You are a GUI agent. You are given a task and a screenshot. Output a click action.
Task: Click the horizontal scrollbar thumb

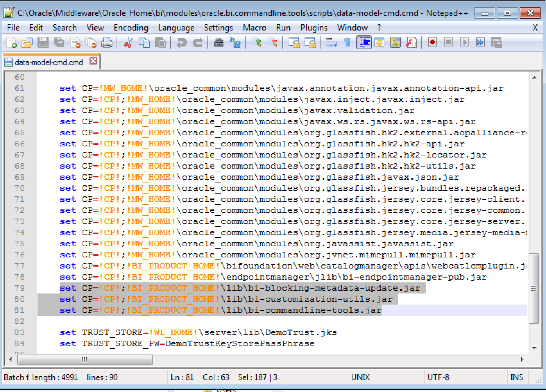[85, 360]
